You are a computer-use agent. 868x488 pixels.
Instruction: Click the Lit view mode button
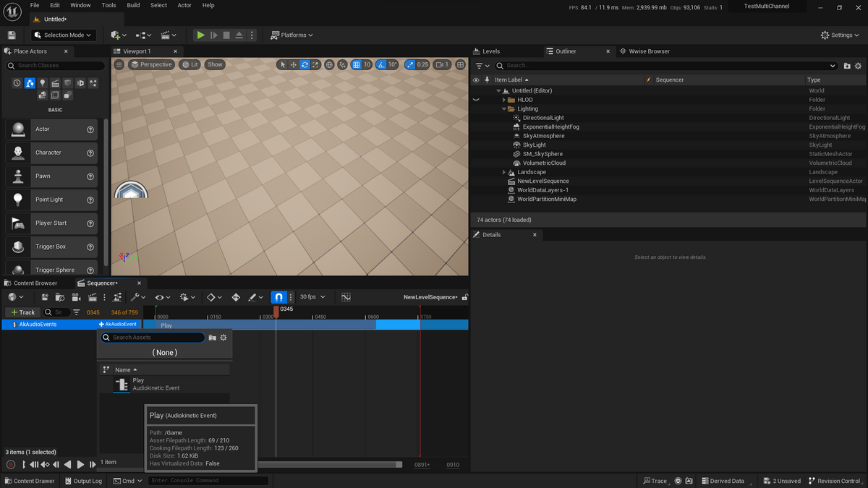(x=190, y=64)
